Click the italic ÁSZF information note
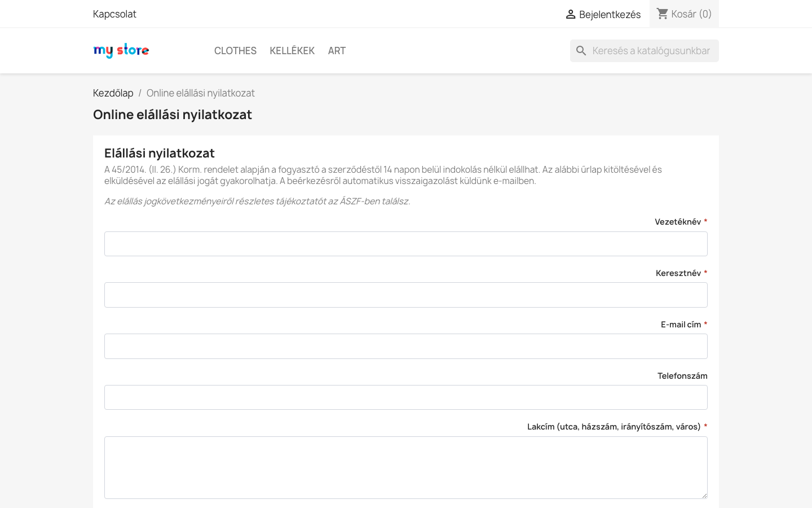The image size is (812, 508). [257, 202]
